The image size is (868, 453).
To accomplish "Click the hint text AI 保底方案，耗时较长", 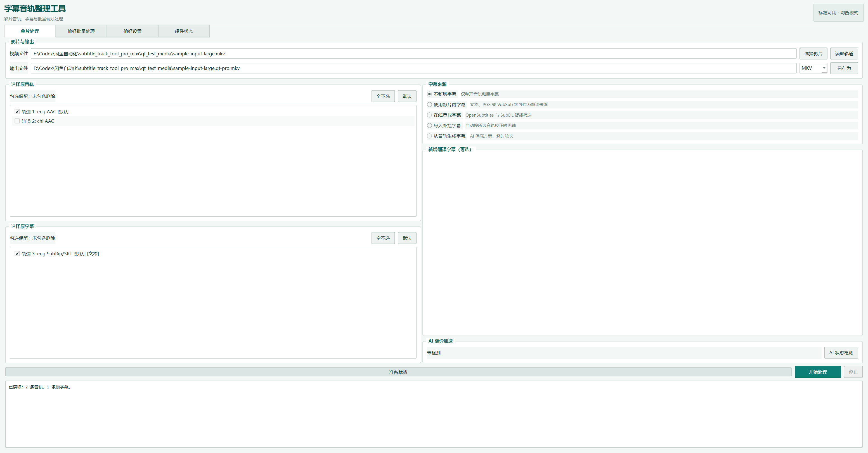I will point(491,136).
